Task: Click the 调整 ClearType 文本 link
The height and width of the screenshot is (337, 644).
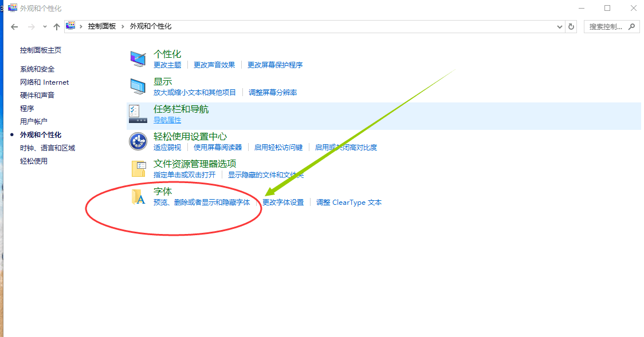Action: click(x=349, y=202)
